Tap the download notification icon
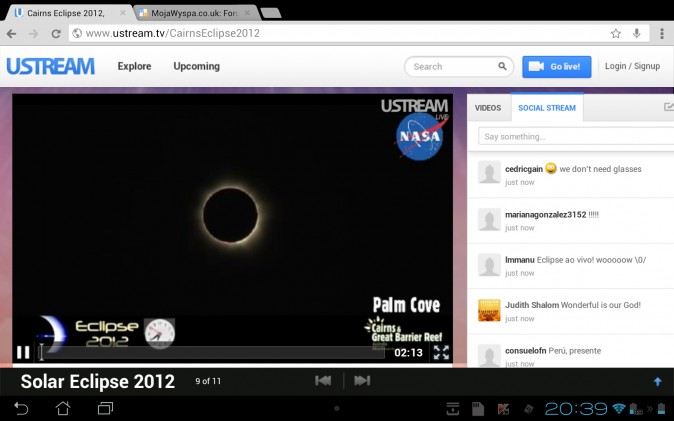Viewport: 674px width, 421px height. [x=453, y=409]
